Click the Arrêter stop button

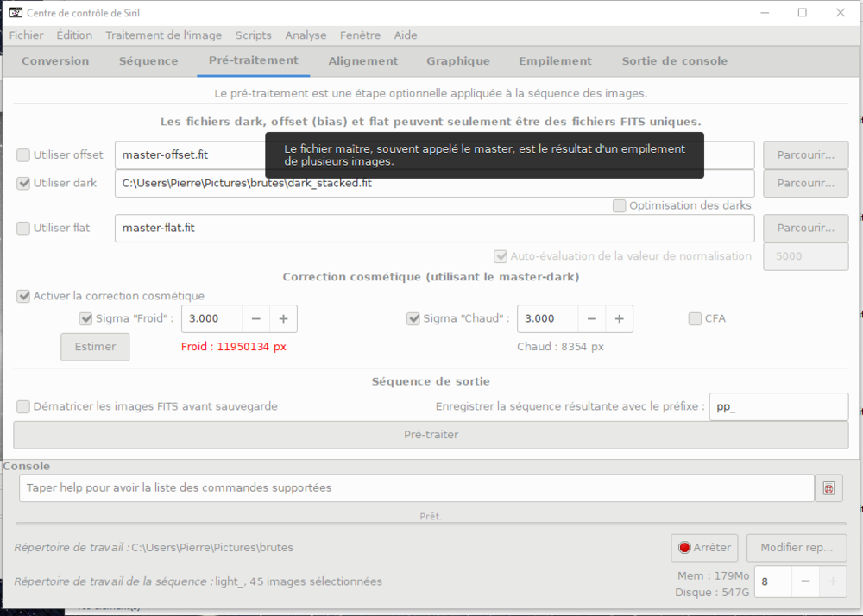[705, 548]
